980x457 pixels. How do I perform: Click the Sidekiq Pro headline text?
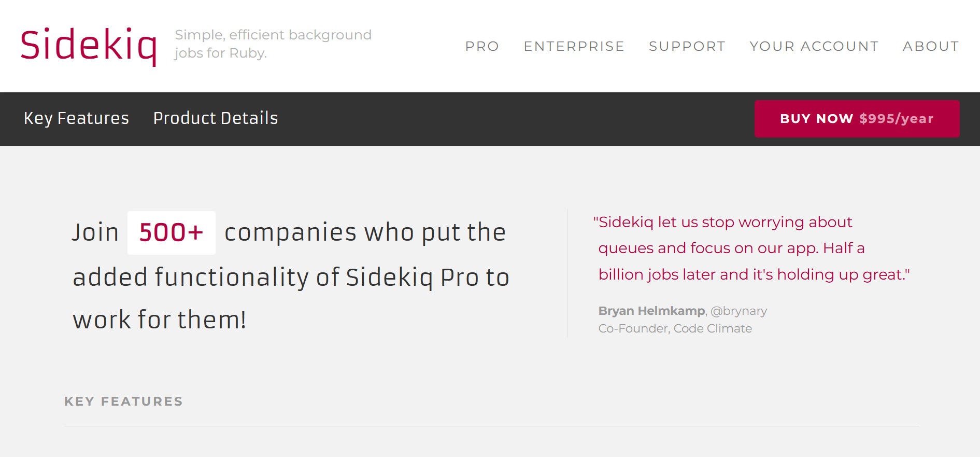[290, 276]
